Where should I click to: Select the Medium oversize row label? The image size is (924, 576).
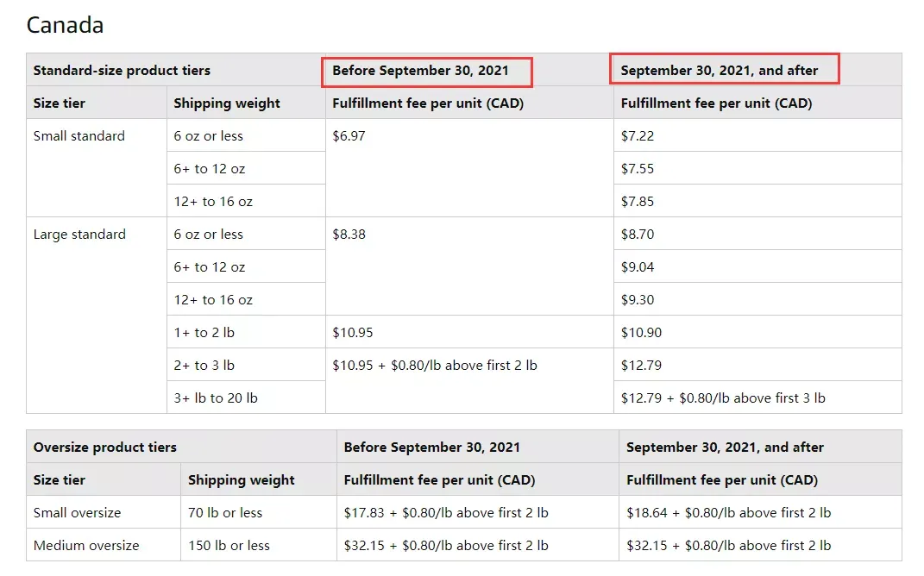coord(86,546)
